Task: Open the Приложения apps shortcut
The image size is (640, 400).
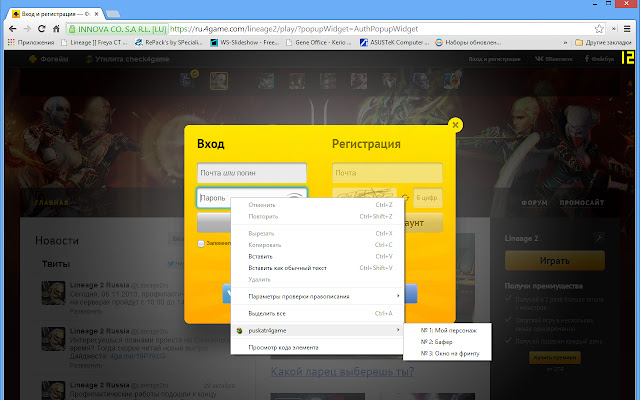Action: [x=31, y=42]
